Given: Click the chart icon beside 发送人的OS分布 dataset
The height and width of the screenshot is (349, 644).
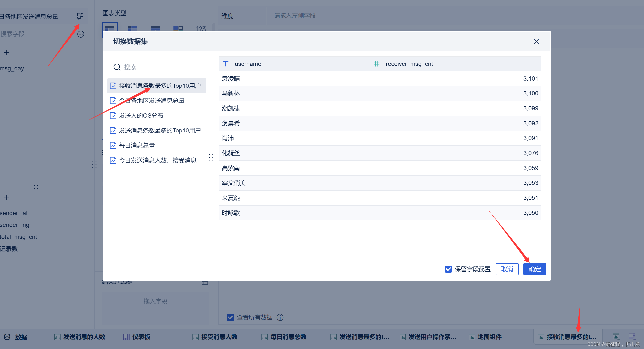Looking at the screenshot, I should [x=113, y=116].
